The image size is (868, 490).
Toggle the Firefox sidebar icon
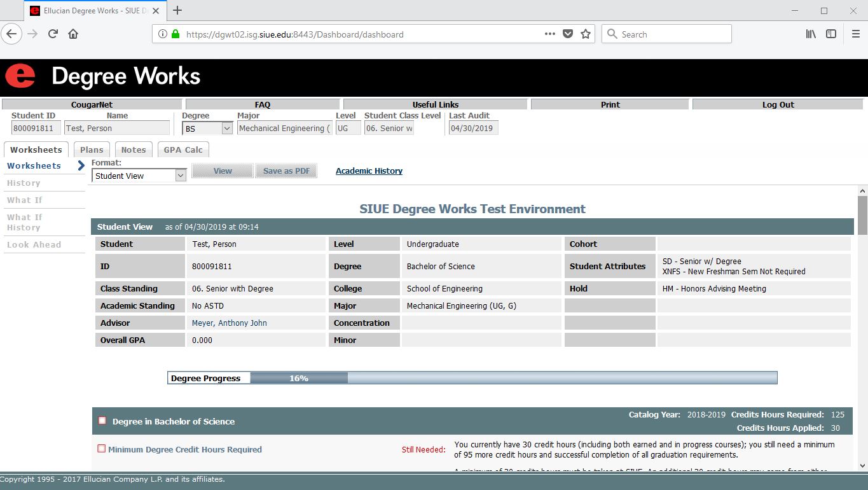click(x=831, y=34)
